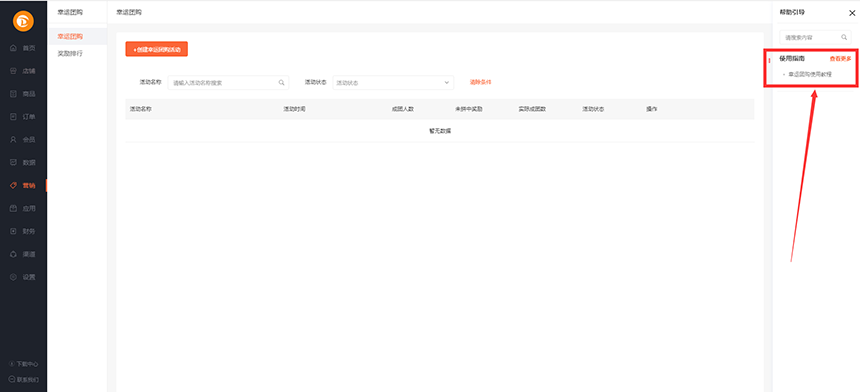
Task: Open 联系我们 contact us
Action: coord(24,379)
